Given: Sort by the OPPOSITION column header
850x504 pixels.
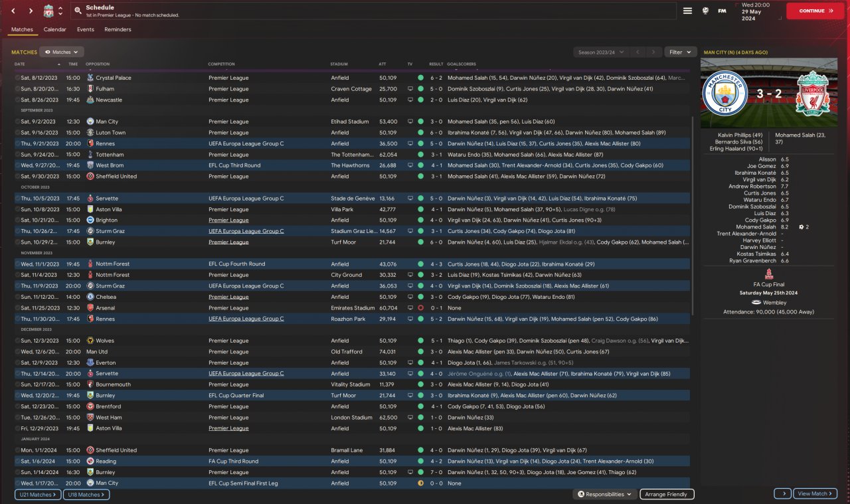Looking at the screenshot, I should click(x=98, y=64).
